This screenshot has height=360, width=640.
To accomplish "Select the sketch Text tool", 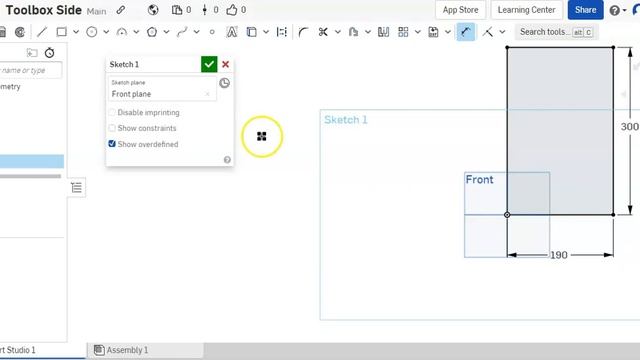I will click(x=232, y=32).
